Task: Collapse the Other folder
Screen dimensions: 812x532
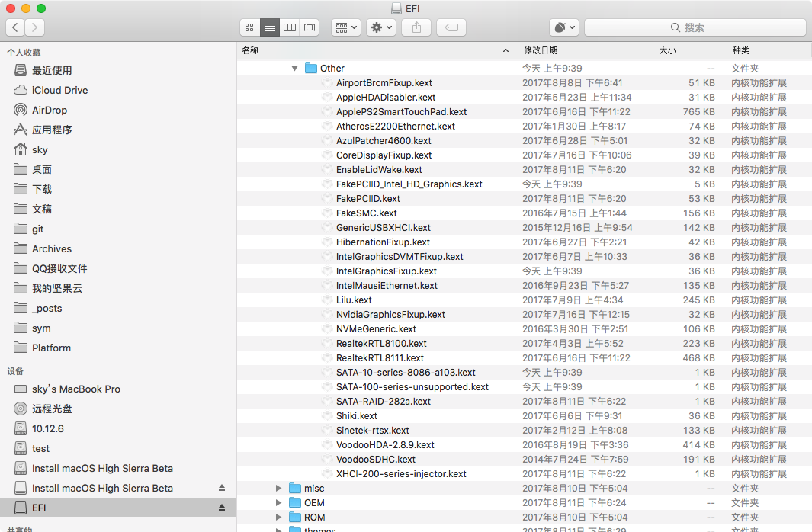Action: point(294,68)
